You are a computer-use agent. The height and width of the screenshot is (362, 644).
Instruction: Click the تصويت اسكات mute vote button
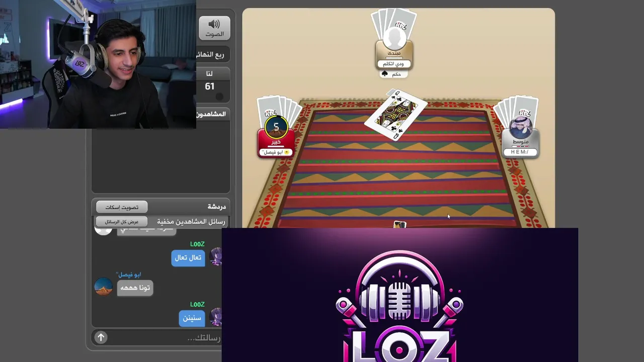[122, 207]
